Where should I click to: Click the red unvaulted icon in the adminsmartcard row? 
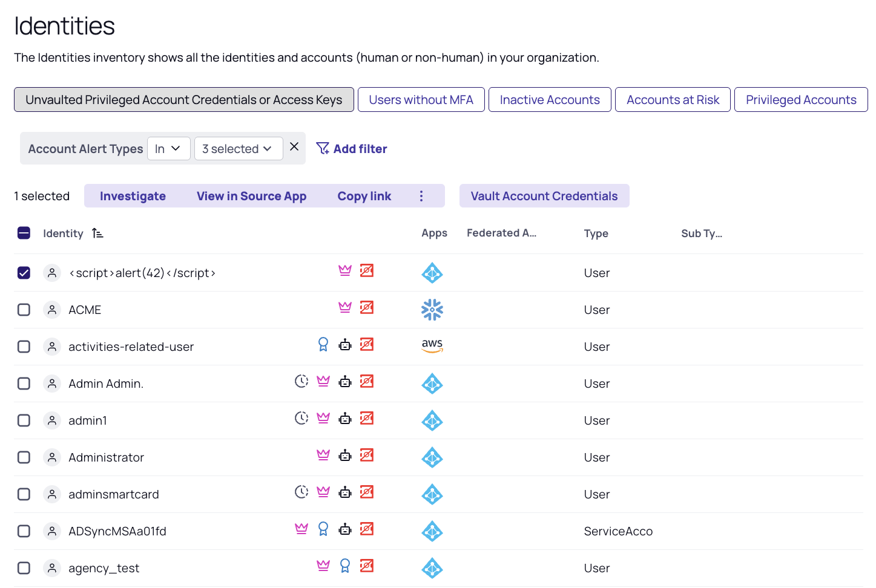367,492
